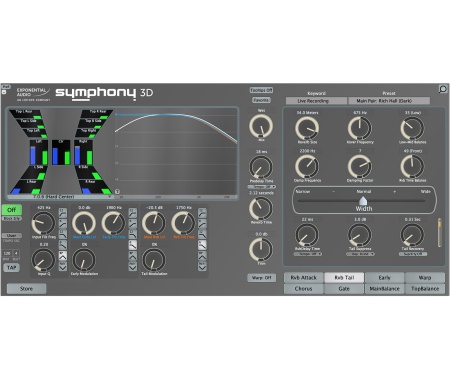Click the T icon on the EQ graph
The height and width of the screenshot is (380, 450).
[x=117, y=192]
